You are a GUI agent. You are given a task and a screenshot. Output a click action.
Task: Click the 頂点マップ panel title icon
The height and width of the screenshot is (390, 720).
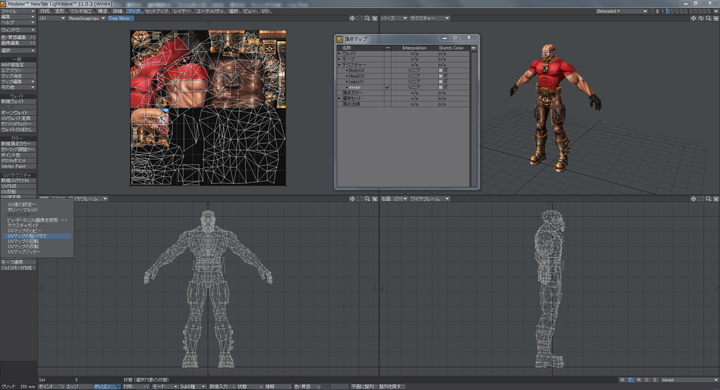pos(340,40)
